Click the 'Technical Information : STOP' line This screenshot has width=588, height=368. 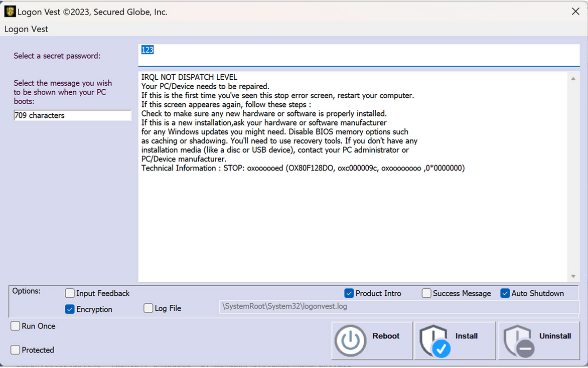(303, 168)
